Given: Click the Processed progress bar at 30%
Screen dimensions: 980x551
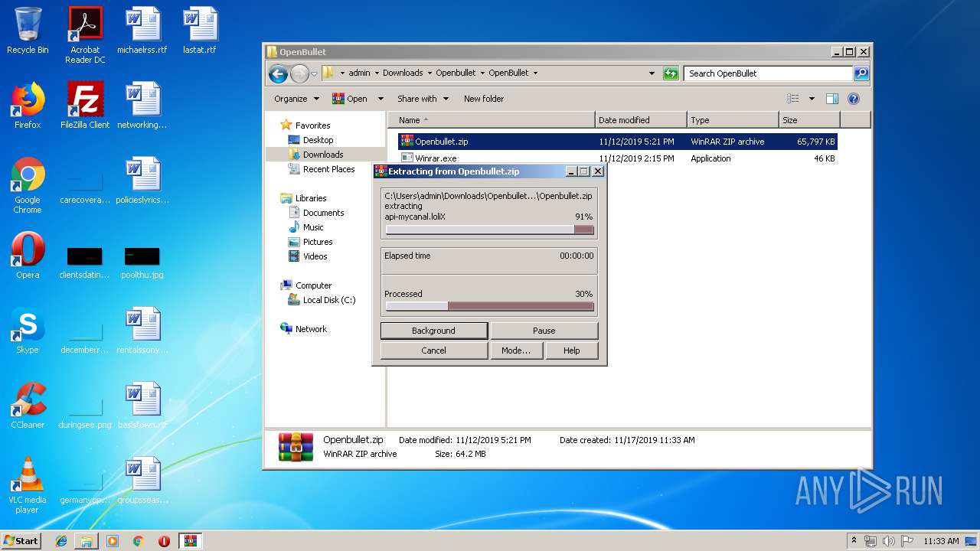Looking at the screenshot, I should [489, 306].
